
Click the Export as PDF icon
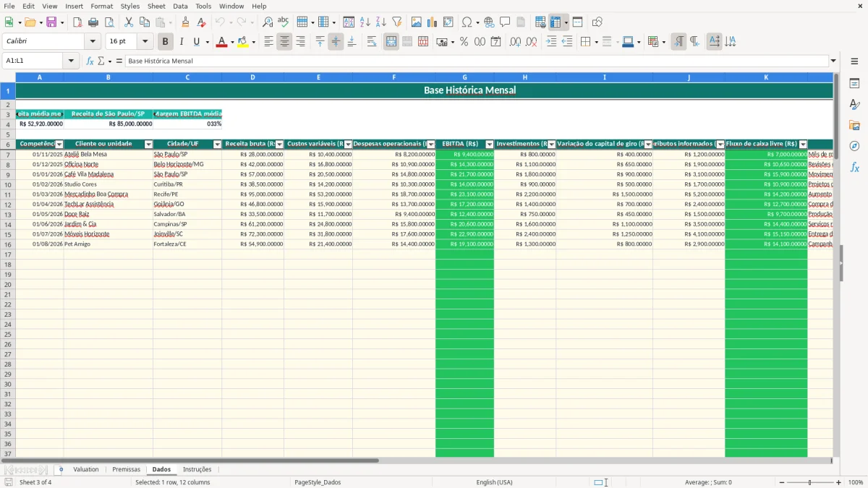[x=77, y=22]
